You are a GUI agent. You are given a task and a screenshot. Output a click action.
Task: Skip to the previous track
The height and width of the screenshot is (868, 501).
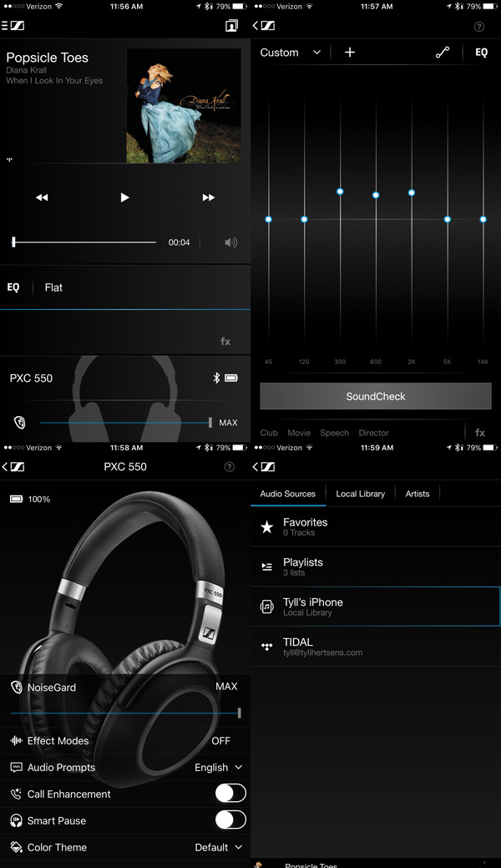42,198
